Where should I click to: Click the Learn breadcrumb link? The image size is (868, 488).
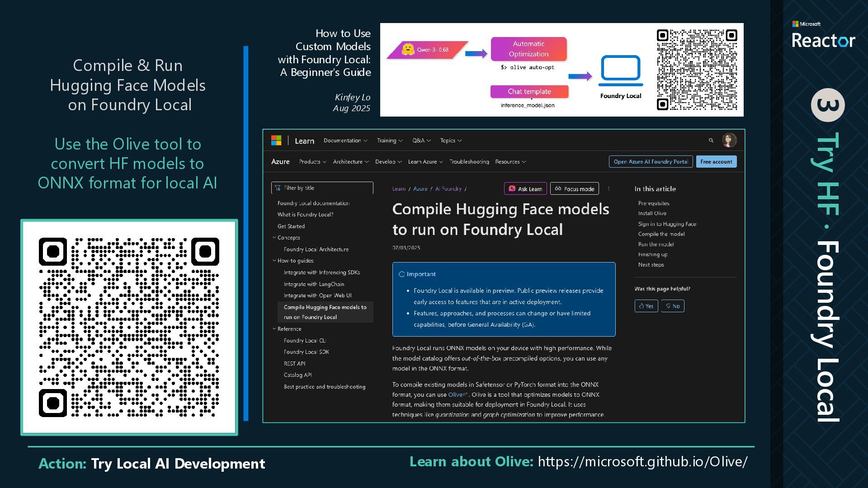click(x=399, y=189)
